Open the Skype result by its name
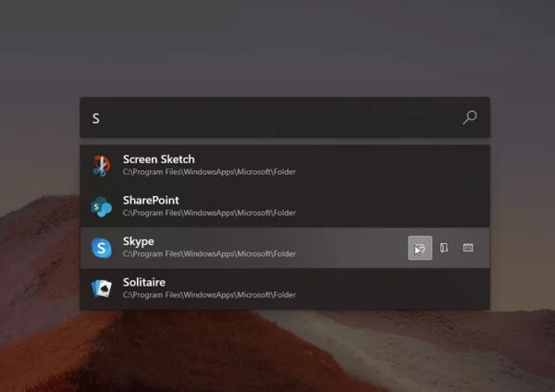Screen dimensions: 555x392 point(138,241)
